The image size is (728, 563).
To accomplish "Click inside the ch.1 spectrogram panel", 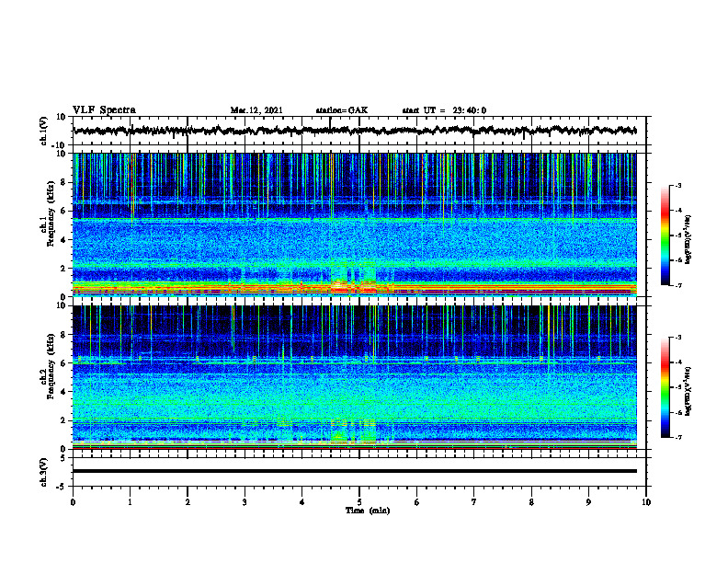I will tap(355, 224).
